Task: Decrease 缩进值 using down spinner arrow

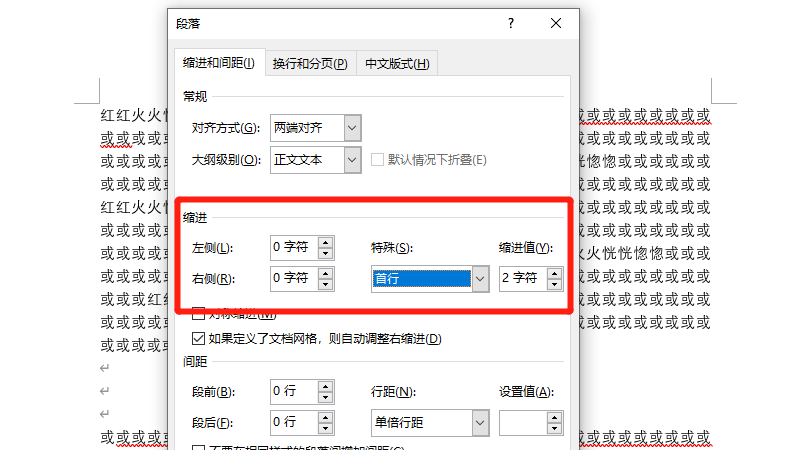Action: coord(554,284)
